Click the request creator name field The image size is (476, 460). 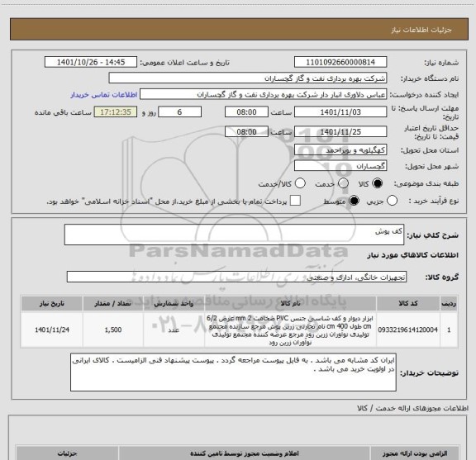pyautogui.click(x=263, y=94)
